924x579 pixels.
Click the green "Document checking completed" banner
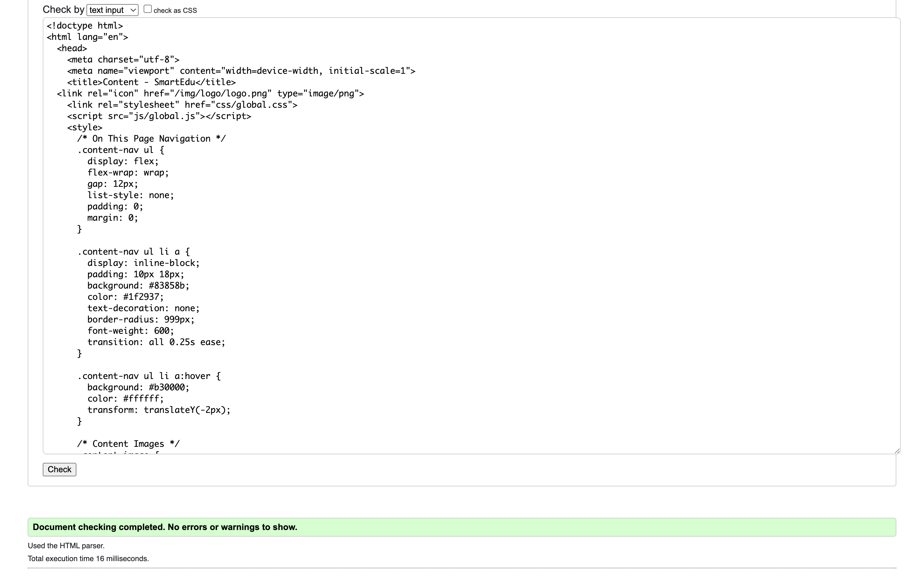(x=461, y=527)
